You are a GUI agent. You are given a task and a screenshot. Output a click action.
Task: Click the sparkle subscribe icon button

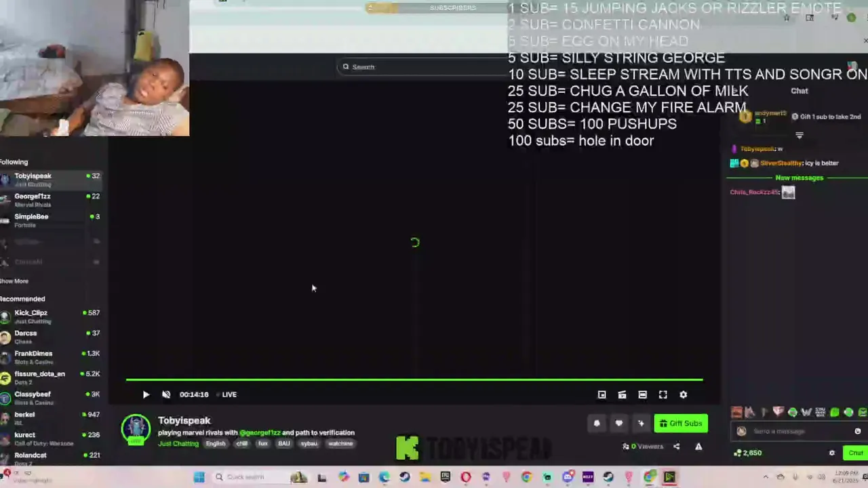[641, 424]
